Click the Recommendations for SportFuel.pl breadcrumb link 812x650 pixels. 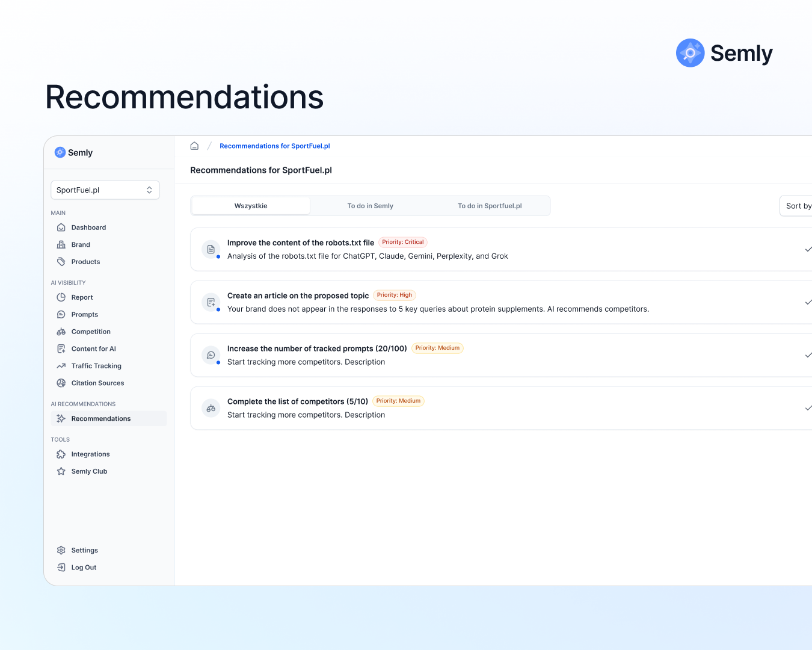coord(274,146)
